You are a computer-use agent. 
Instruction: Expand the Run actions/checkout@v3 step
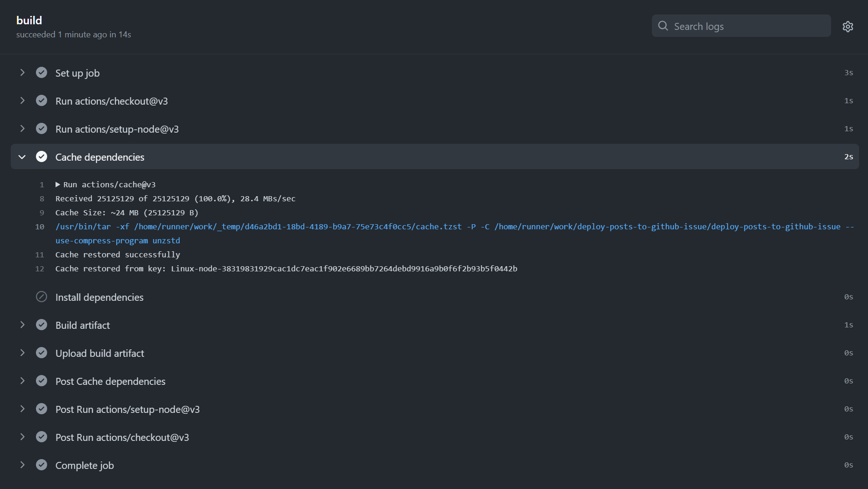coord(21,100)
